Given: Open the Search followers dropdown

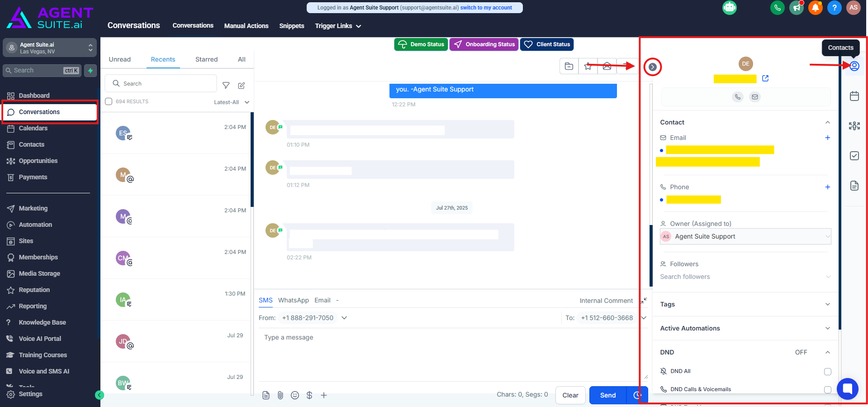Looking at the screenshot, I should coord(745,277).
